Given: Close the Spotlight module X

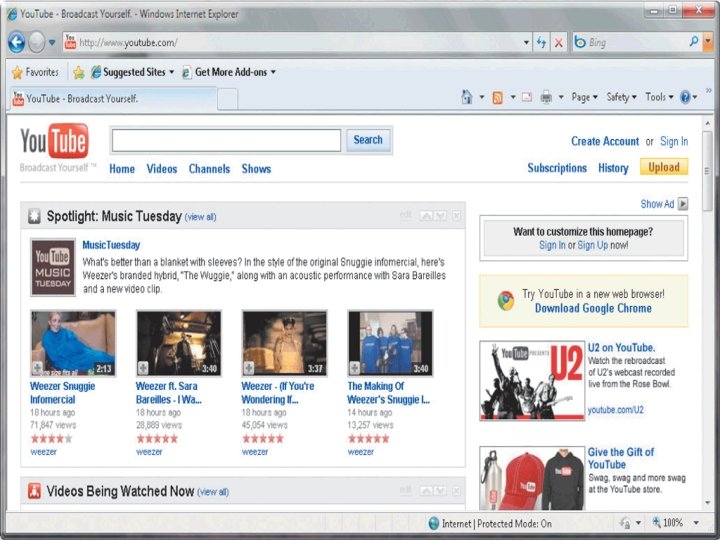Looking at the screenshot, I should (456, 215).
